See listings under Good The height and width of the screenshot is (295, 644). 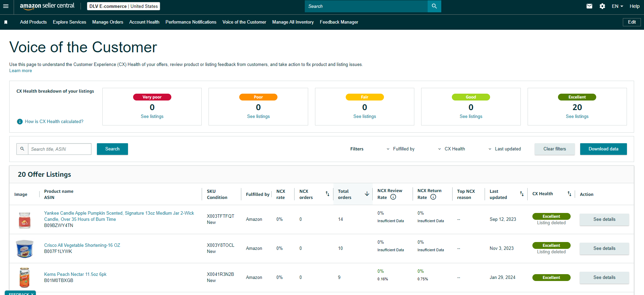(x=471, y=117)
